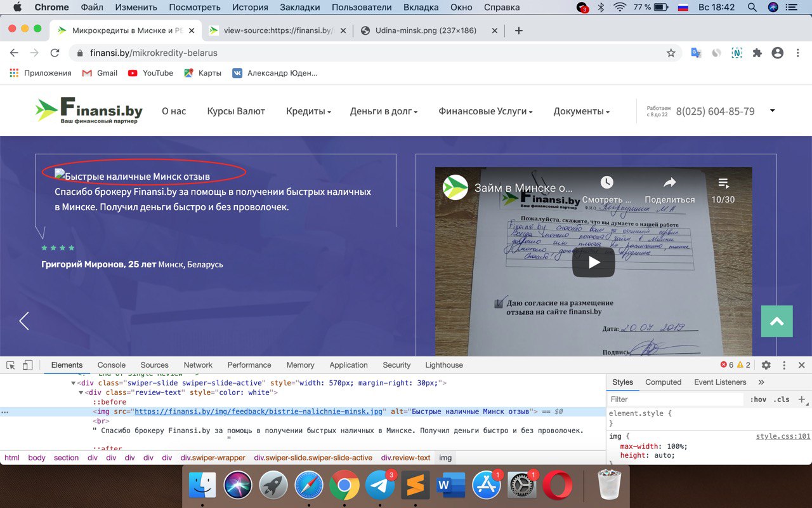
Task: Add new style rule plus icon
Action: click(x=802, y=399)
